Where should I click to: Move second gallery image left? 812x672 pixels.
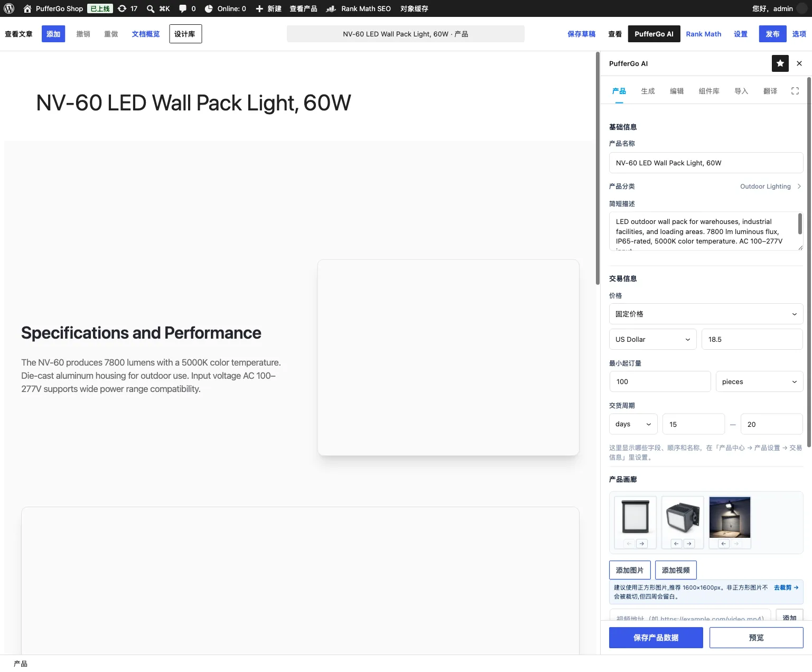tap(676, 543)
